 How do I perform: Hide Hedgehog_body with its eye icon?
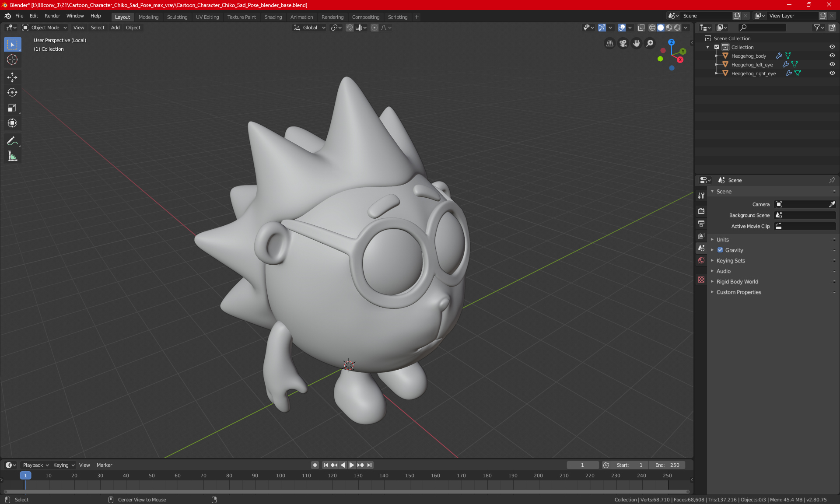832,56
